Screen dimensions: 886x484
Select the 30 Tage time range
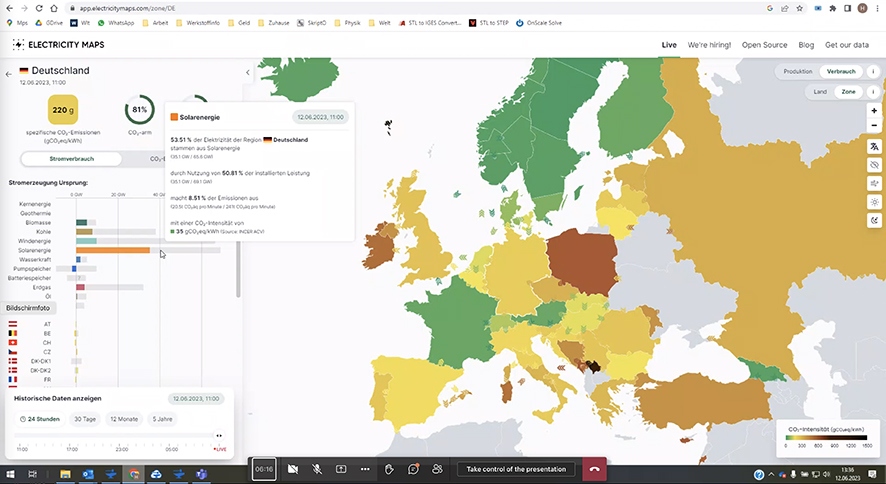click(x=85, y=419)
